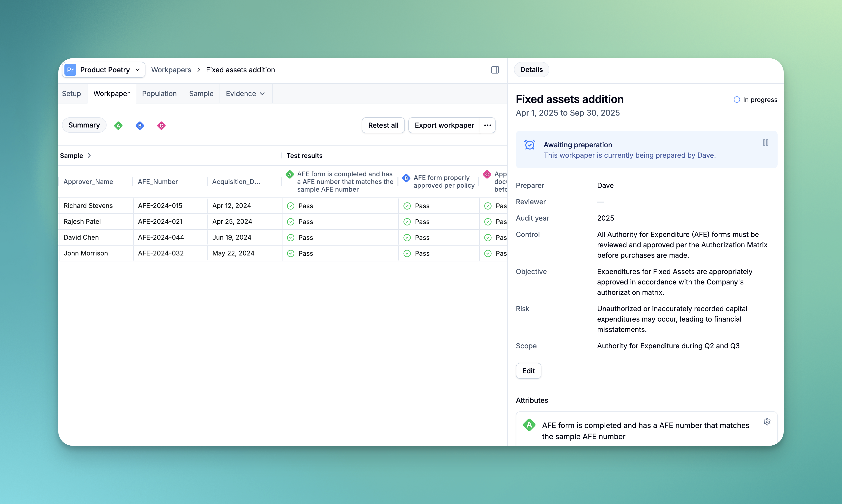The image size is (842, 504).
Task: Select the green attribute A filter
Action: tap(118, 126)
